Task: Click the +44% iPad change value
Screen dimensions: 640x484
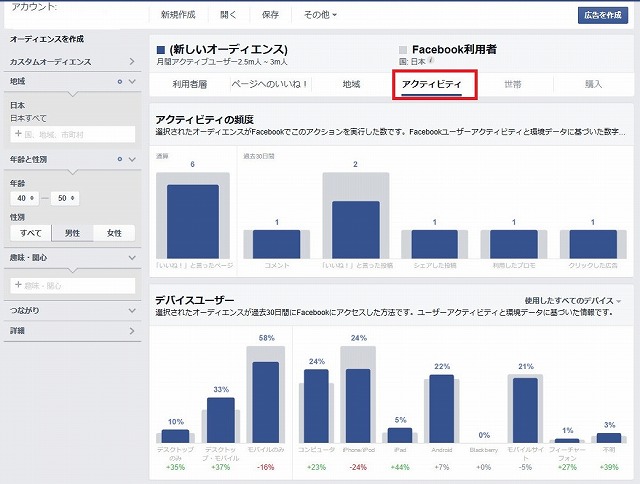Action: (x=400, y=467)
